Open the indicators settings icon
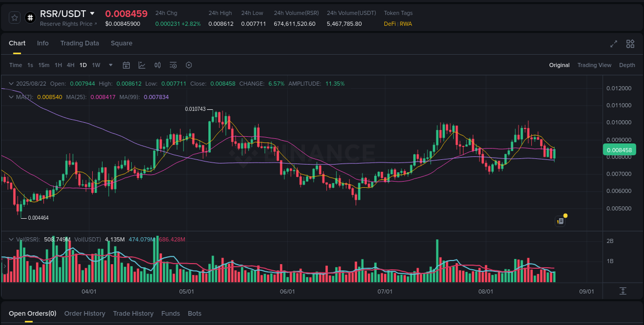The width and height of the screenshot is (644, 325). [173, 65]
